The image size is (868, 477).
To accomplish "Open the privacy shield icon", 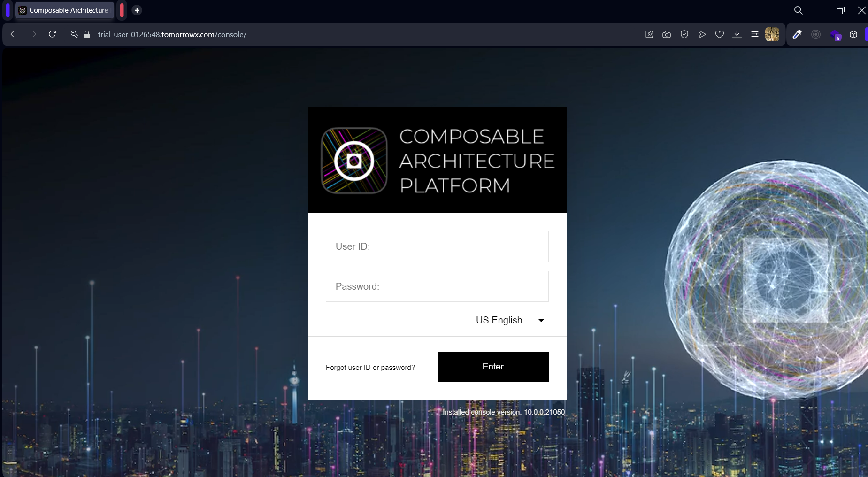I will coord(684,34).
